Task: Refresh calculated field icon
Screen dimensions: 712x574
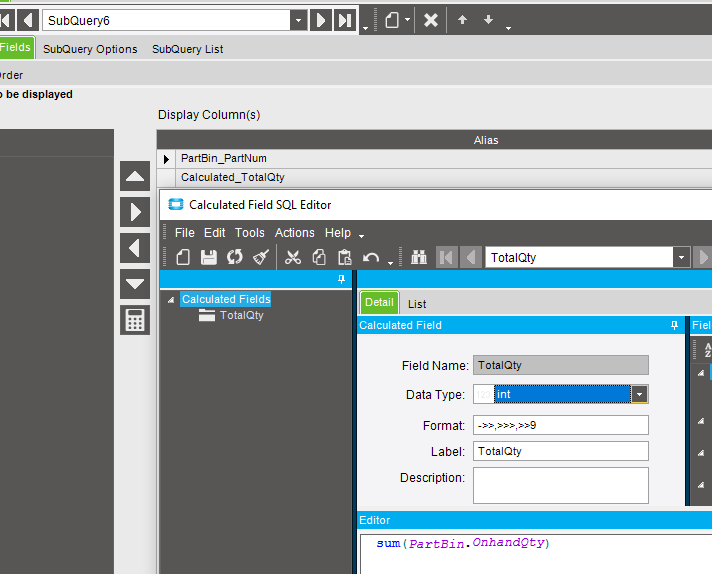Action: click(235, 257)
